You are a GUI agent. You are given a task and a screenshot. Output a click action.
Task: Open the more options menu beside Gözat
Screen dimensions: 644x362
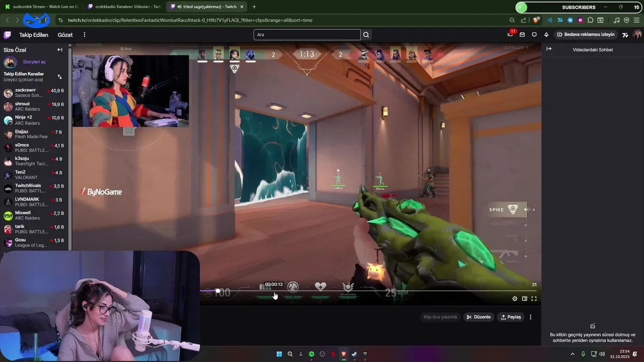(x=85, y=35)
